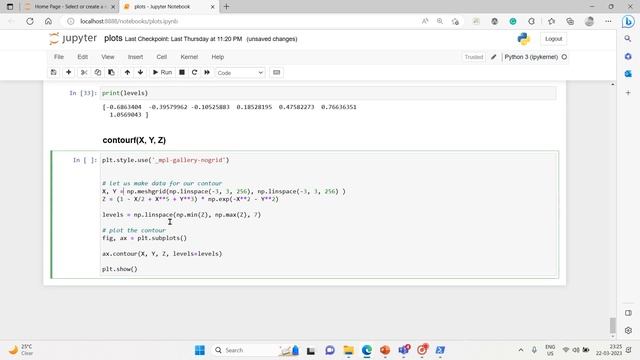Rename notebook by clicking plots title

[113, 38]
